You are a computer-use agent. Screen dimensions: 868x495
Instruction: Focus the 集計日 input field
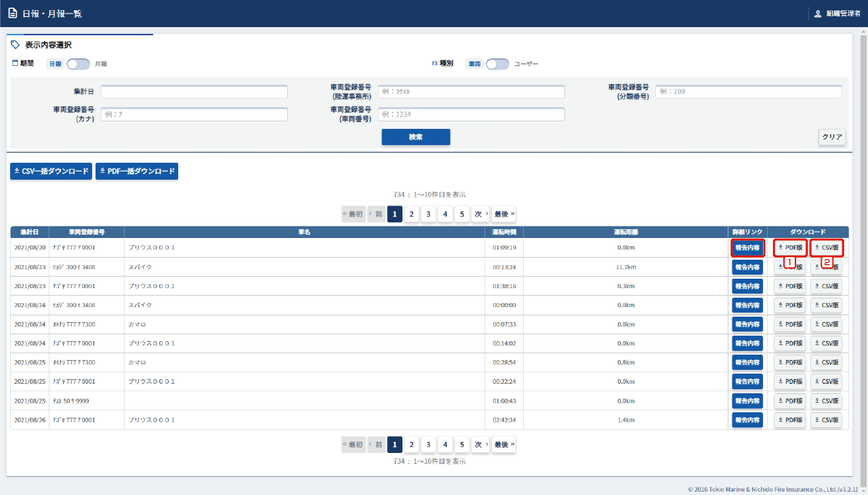pos(194,92)
